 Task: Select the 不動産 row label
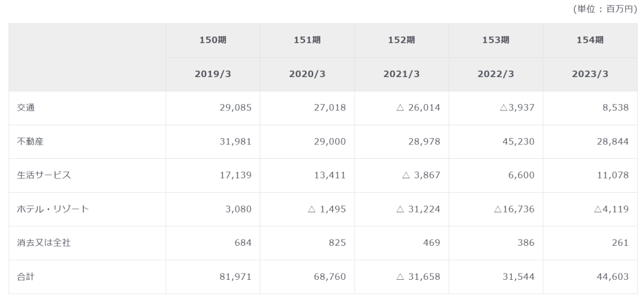tap(30, 142)
